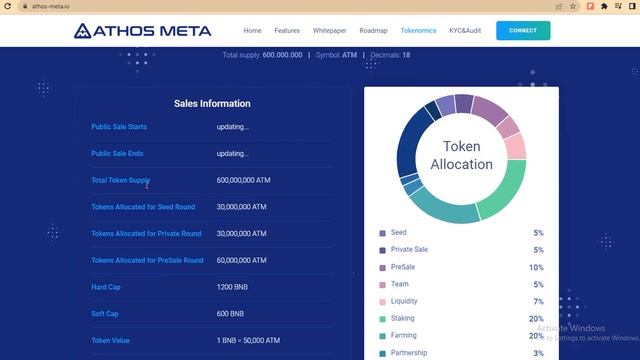Click the PreSale 10% percentage
This screenshot has height=360, width=640.
[536, 268]
